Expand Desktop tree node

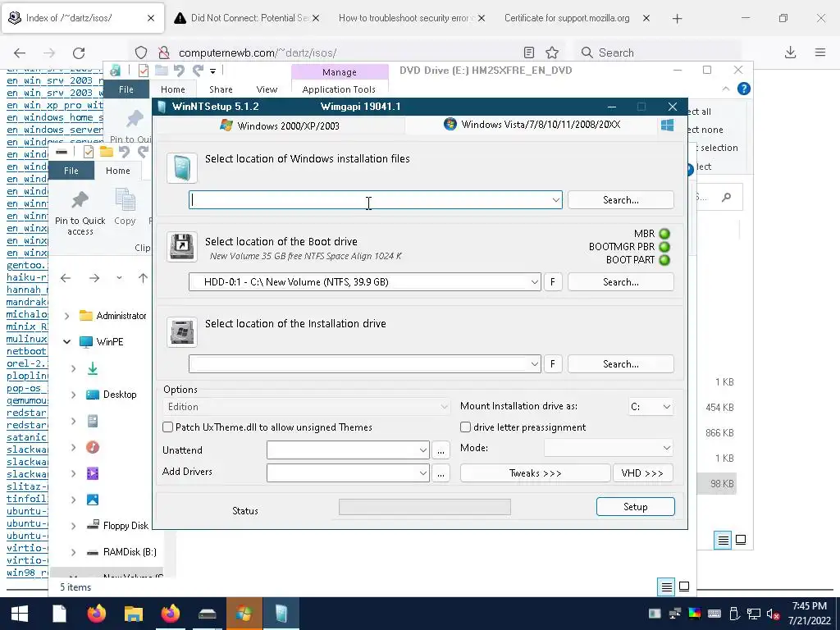point(74,395)
